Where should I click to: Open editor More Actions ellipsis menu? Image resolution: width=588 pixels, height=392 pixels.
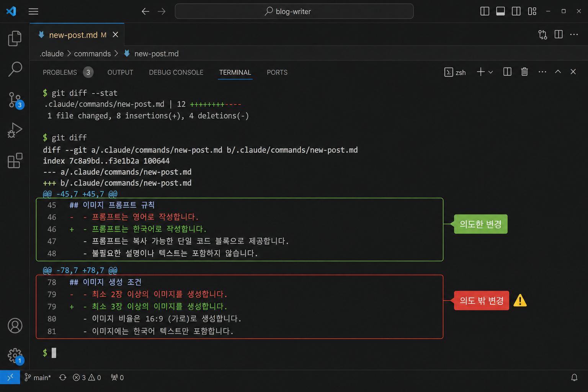pyautogui.click(x=574, y=34)
